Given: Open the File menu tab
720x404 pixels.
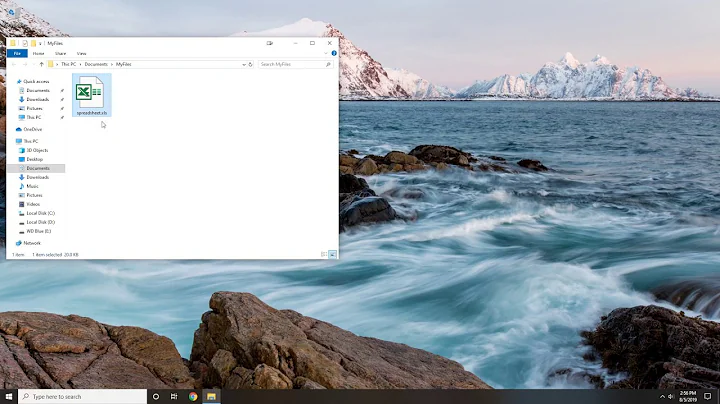Looking at the screenshot, I should [x=17, y=54].
